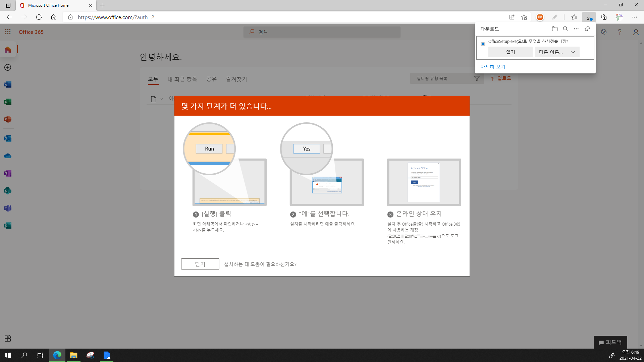The height and width of the screenshot is (362, 644).
Task: Click the filter funnel icon
Action: coord(477,78)
